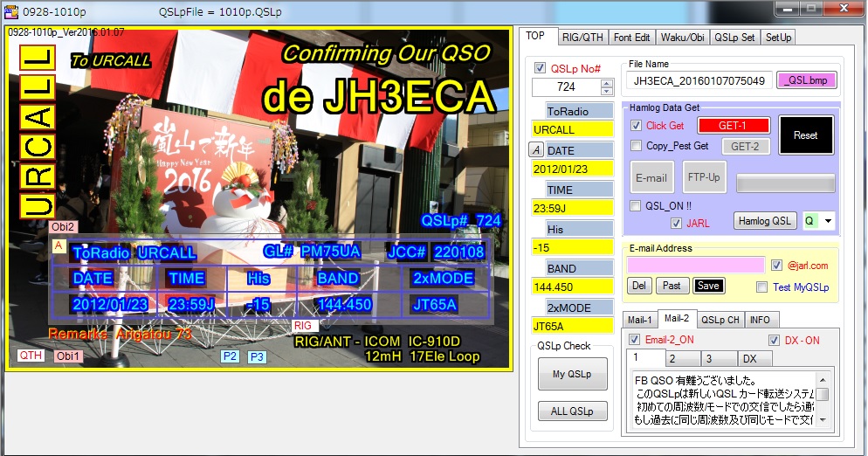
Task: Click the pink E-mail Address input field
Action: (x=695, y=265)
